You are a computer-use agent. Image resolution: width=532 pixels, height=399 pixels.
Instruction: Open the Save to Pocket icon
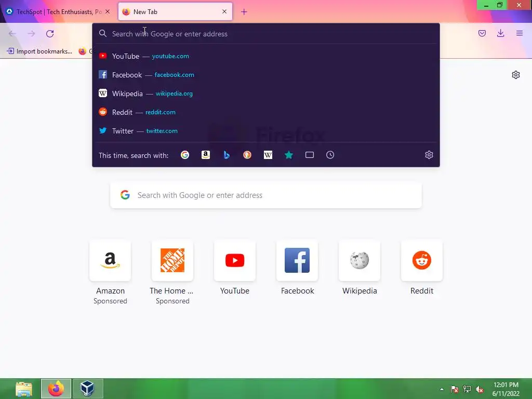pos(482,33)
